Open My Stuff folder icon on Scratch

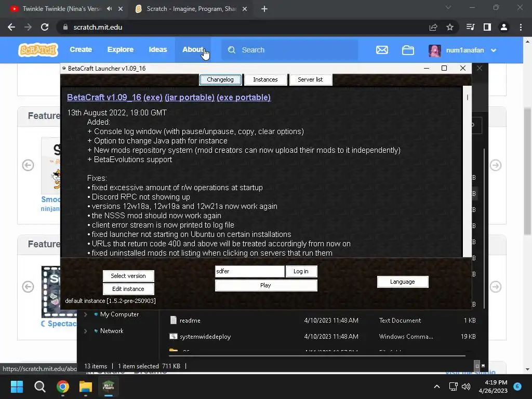pos(408,50)
